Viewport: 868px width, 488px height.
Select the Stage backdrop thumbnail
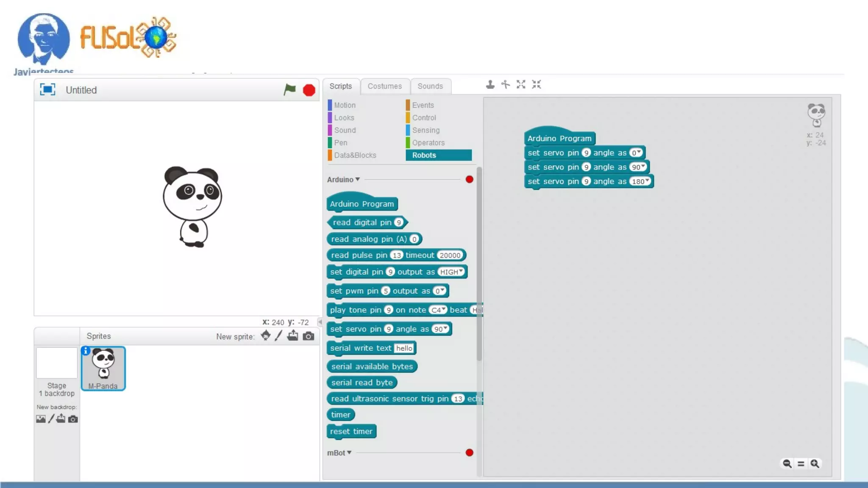(57, 363)
